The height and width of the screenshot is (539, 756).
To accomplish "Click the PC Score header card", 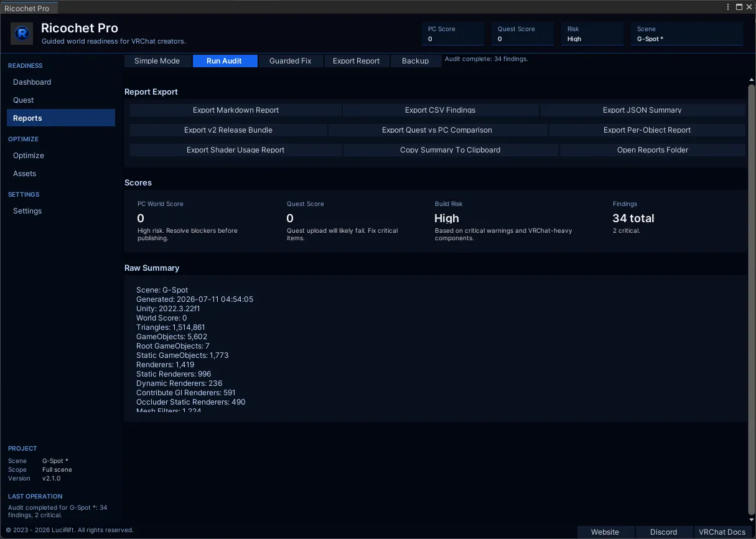I will pyautogui.click(x=453, y=34).
